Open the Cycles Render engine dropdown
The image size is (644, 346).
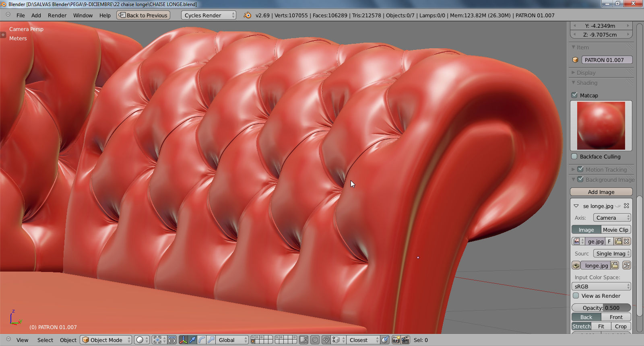tap(208, 15)
